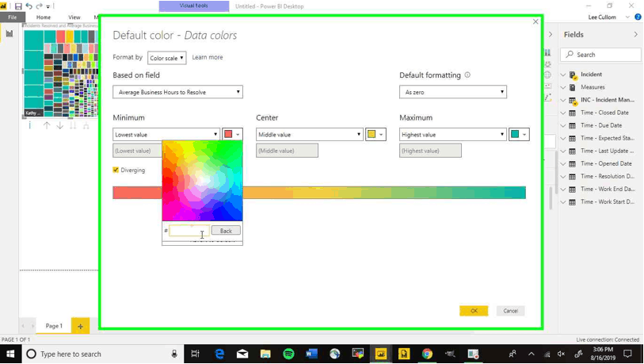Open Spotify from taskbar
644x364 pixels.
click(x=289, y=354)
